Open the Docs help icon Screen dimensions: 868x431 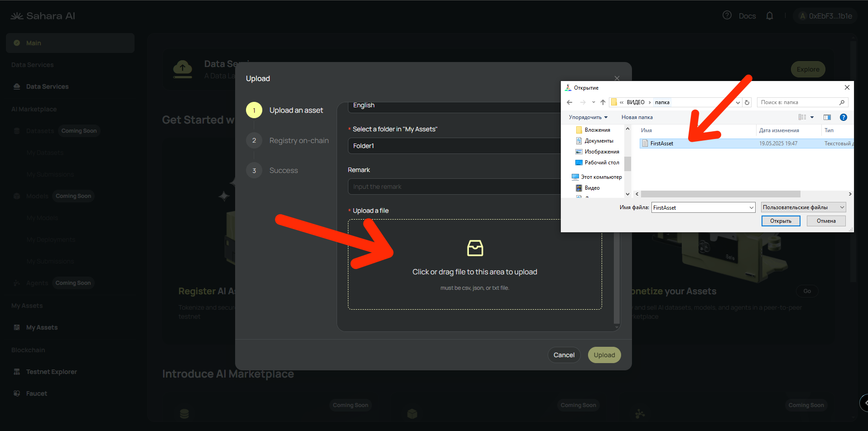[727, 15]
